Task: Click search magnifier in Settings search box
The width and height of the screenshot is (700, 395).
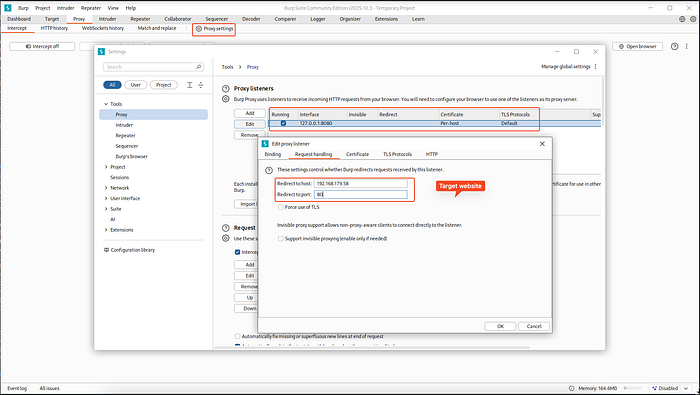Action: coord(199,67)
